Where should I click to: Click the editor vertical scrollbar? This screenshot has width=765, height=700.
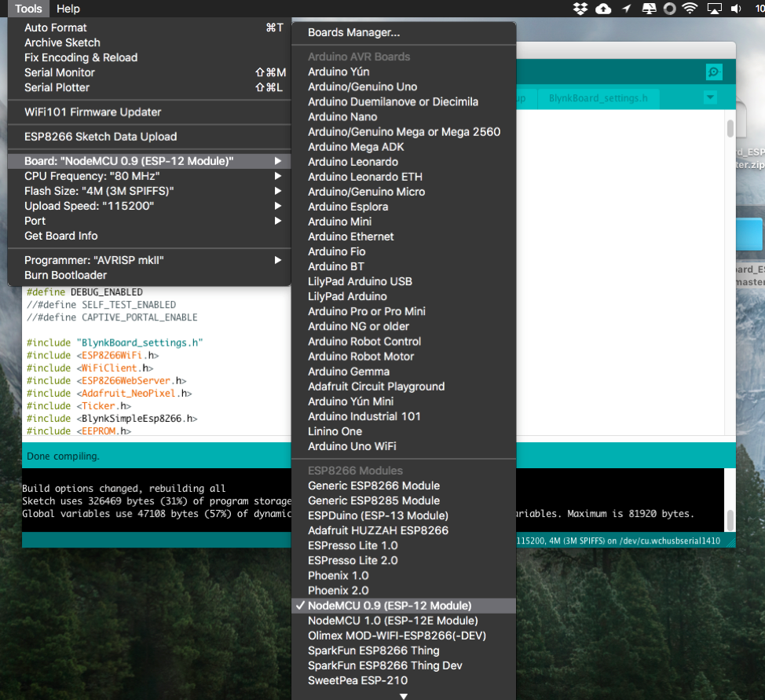tap(730, 128)
